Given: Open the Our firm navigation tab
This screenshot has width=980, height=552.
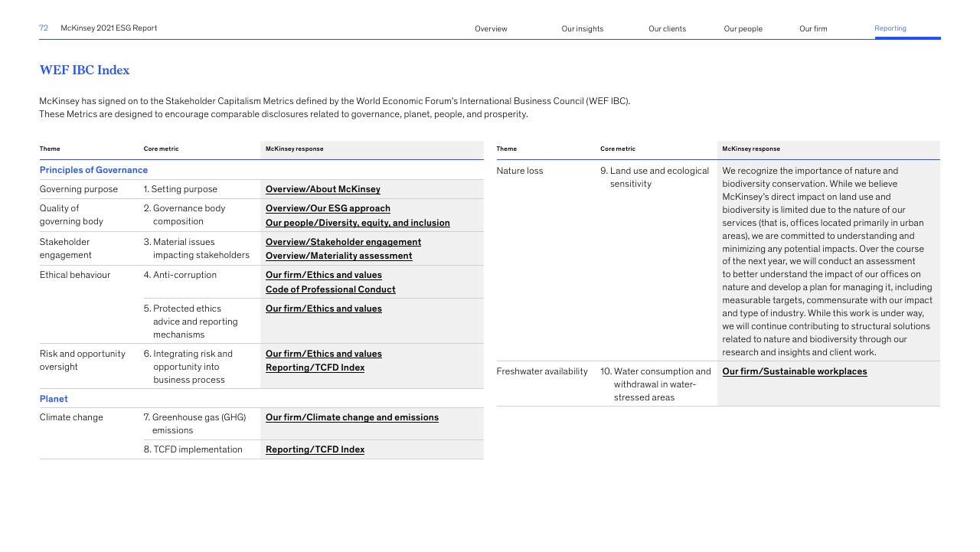Looking at the screenshot, I should [x=813, y=28].
